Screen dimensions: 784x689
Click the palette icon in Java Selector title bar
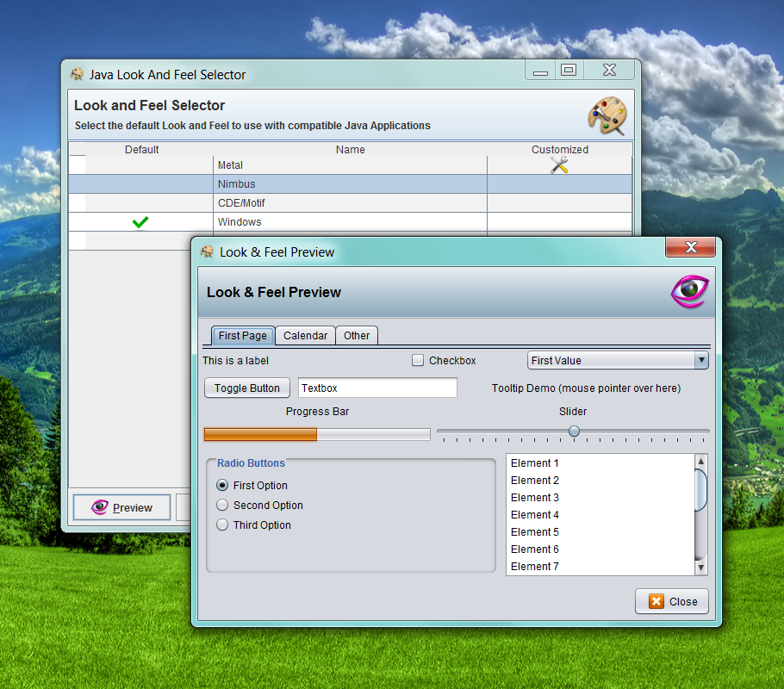coord(77,75)
